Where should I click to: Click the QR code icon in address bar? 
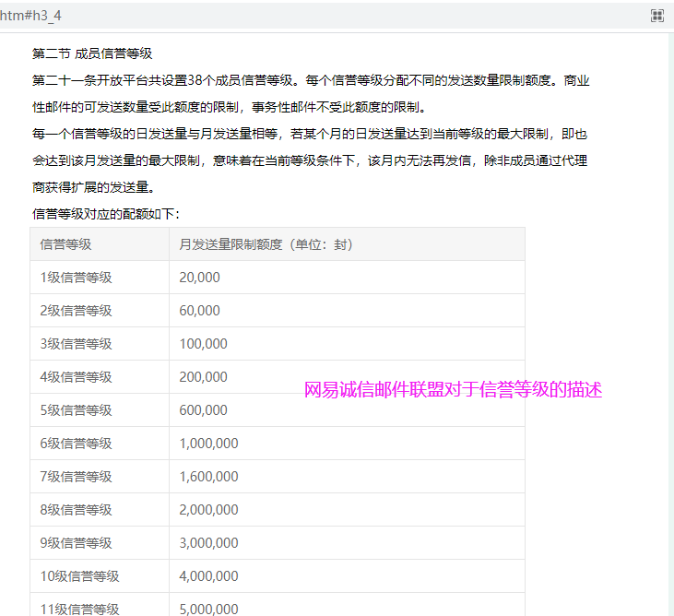coord(657,16)
